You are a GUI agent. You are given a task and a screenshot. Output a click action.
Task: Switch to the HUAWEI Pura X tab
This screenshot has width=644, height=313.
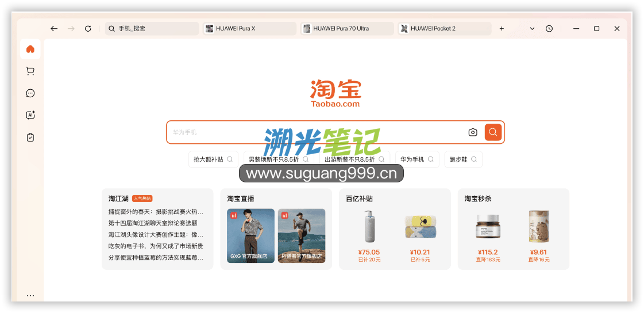tap(250, 29)
